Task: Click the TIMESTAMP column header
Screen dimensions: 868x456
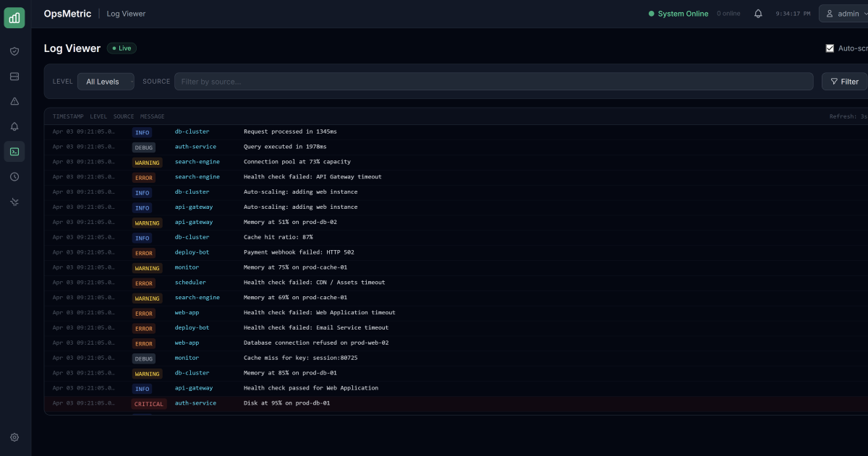Action: 67,116
